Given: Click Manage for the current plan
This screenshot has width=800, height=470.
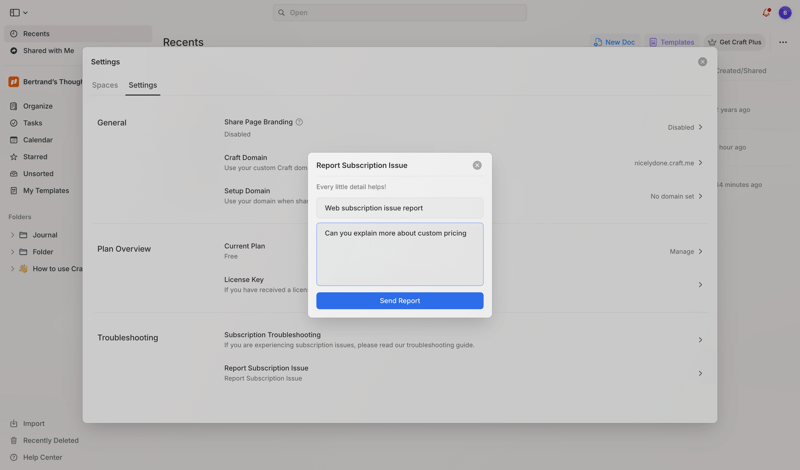Looking at the screenshot, I should pyautogui.click(x=685, y=251).
